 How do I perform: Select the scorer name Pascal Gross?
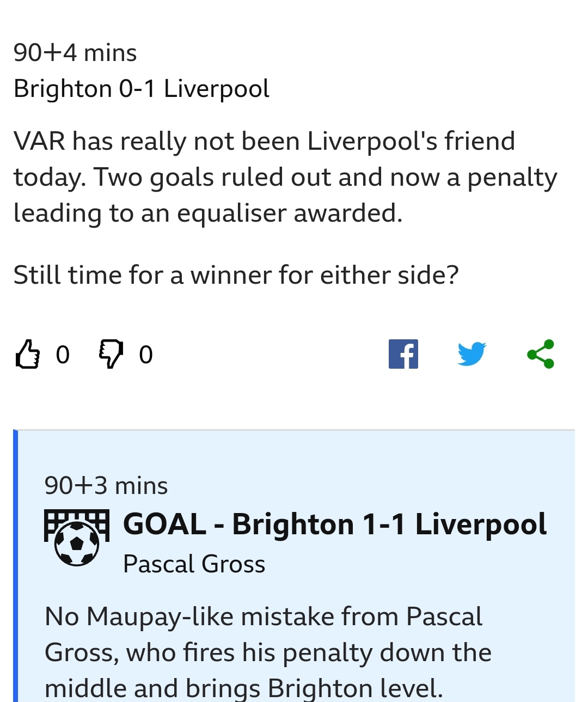pos(194,564)
